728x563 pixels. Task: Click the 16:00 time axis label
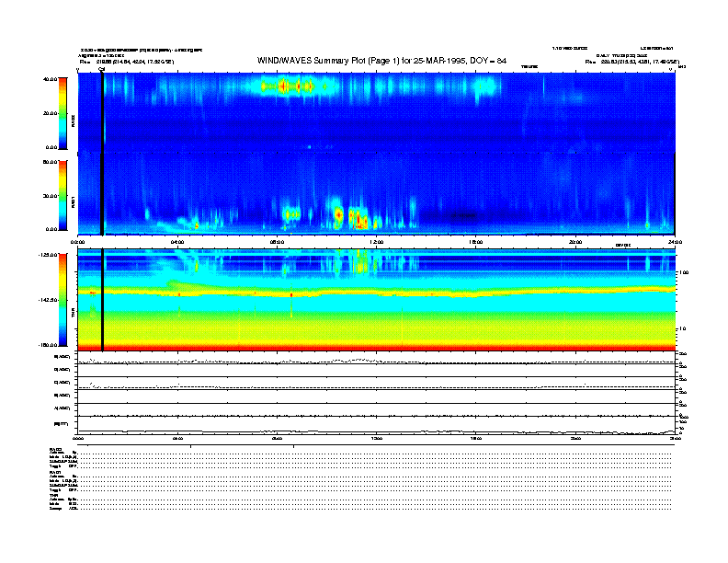[475, 241]
